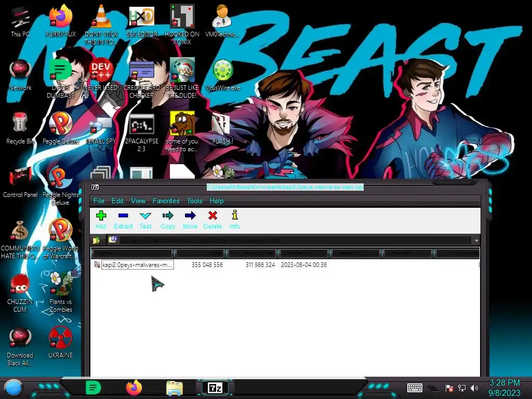The height and width of the screenshot is (399, 532).
Task: Select the Plants vs Zombies desktop icon
Action: click(60, 293)
